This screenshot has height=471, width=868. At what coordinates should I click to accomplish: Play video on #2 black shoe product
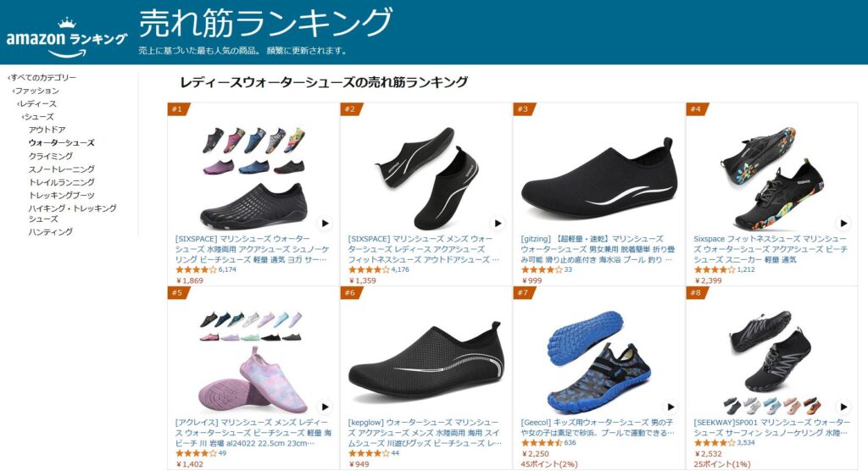pos(497,223)
